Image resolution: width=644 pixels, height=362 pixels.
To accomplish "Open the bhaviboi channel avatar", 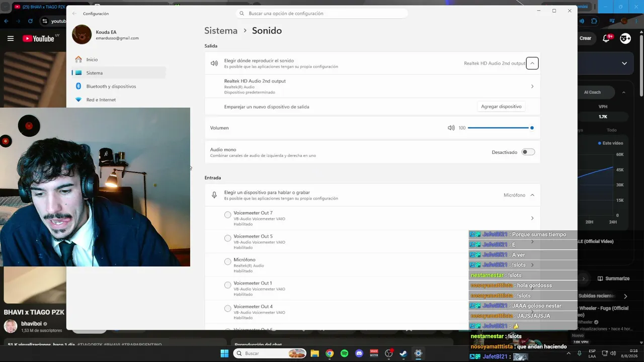I will click(x=11, y=326).
